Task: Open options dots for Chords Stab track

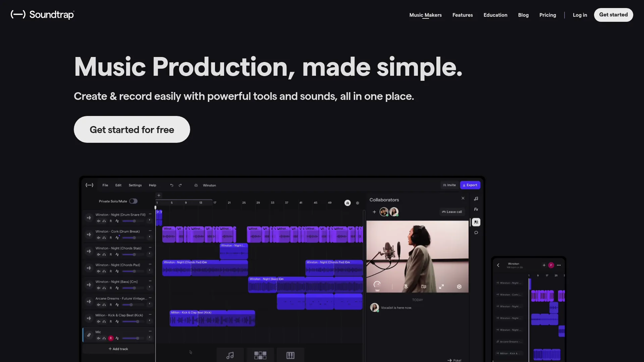Action: point(150,248)
